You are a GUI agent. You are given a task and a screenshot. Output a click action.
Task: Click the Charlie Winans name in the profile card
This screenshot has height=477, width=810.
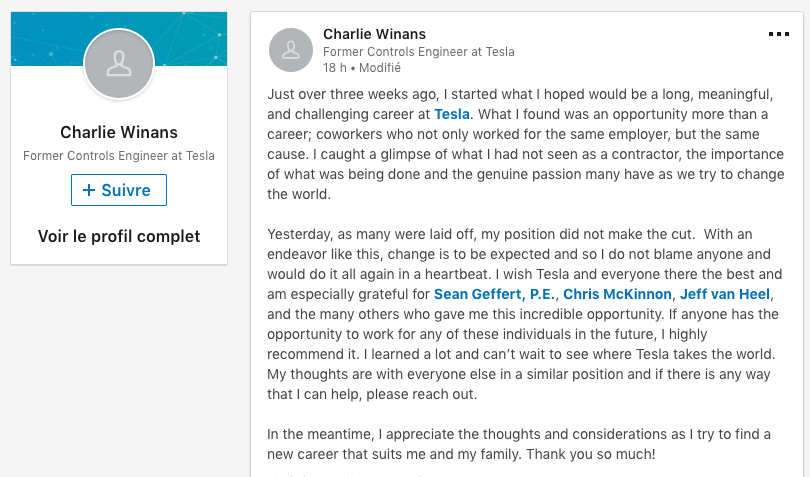(x=119, y=132)
